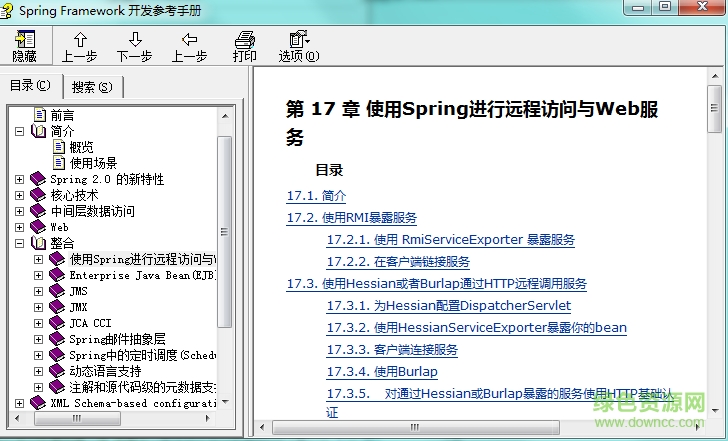
Task: Open link 17.1. 简介
Action: click(316, 195)
